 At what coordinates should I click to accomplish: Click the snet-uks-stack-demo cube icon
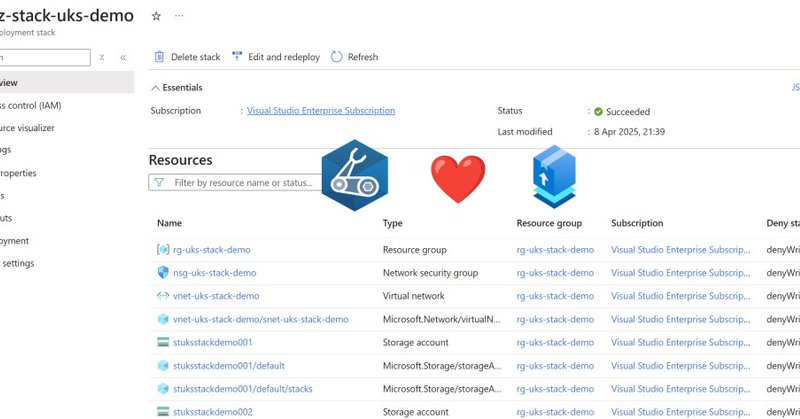(x=163, y=319)
